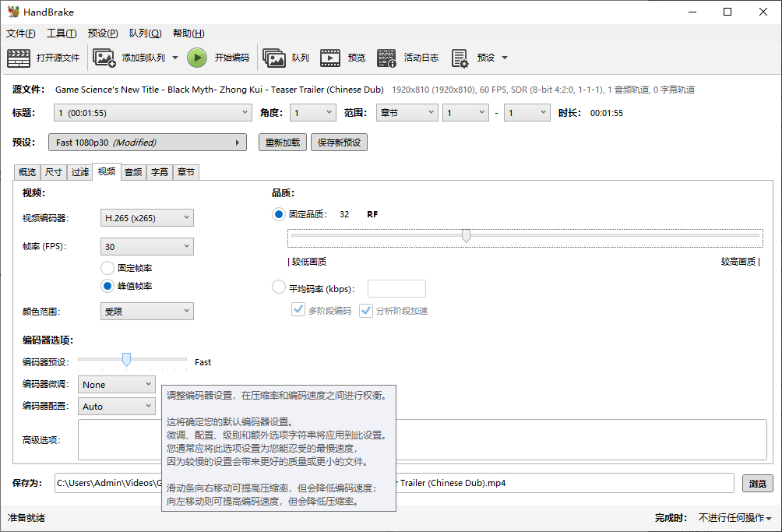
Task: Open the 颜色范围 dropdown set to 受限
Action: [x=146, y=312]
